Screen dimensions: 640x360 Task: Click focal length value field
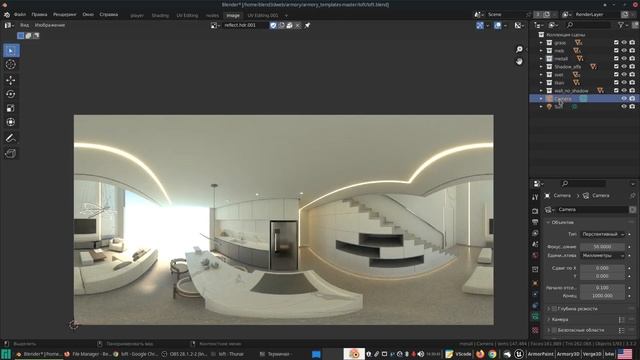click(602, 247)
